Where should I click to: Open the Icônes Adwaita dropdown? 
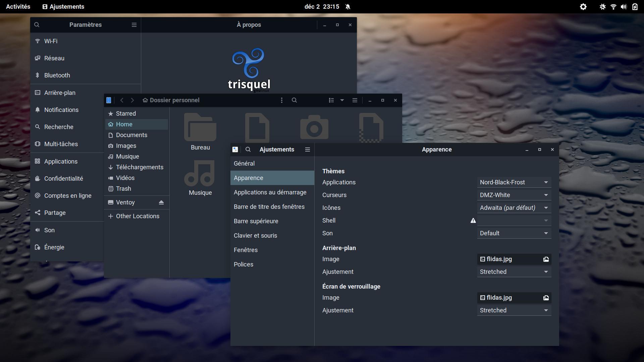coord(514,208)
